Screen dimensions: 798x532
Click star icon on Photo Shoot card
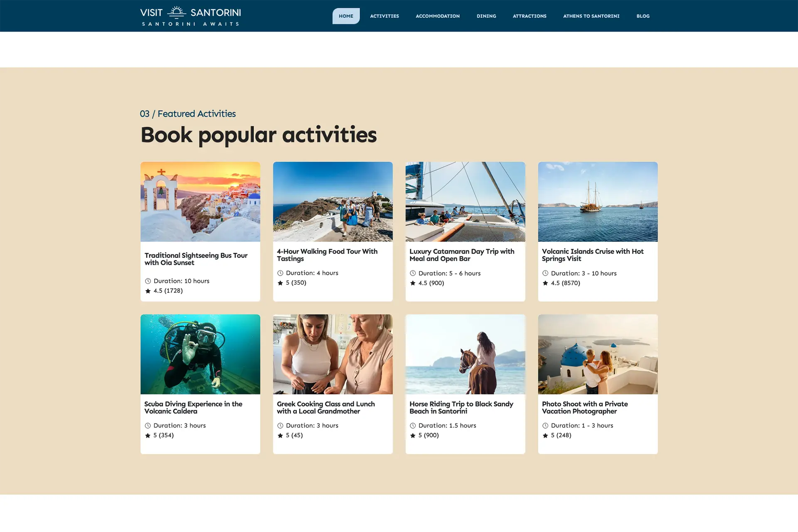pyautogui.click(x=545, y=436)
